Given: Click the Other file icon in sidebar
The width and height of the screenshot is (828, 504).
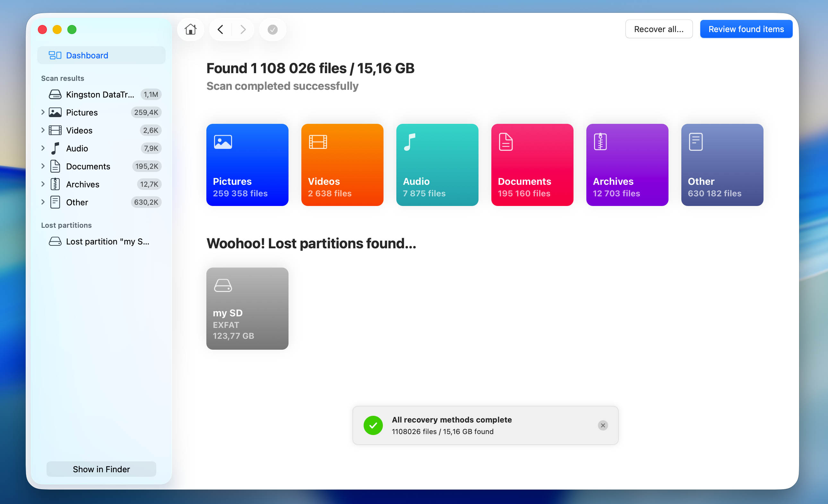Looking at the screenshot, I should point(55,202).
